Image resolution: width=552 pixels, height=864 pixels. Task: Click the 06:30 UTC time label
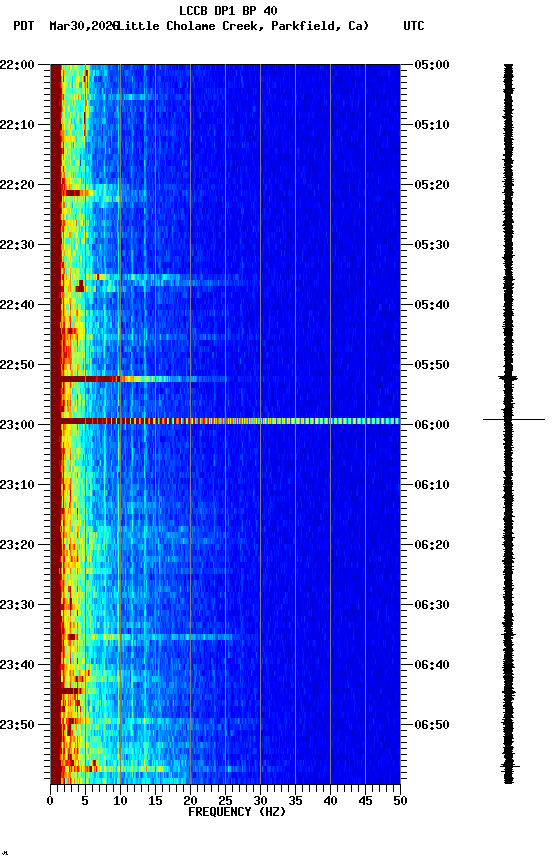click(432, 605)
